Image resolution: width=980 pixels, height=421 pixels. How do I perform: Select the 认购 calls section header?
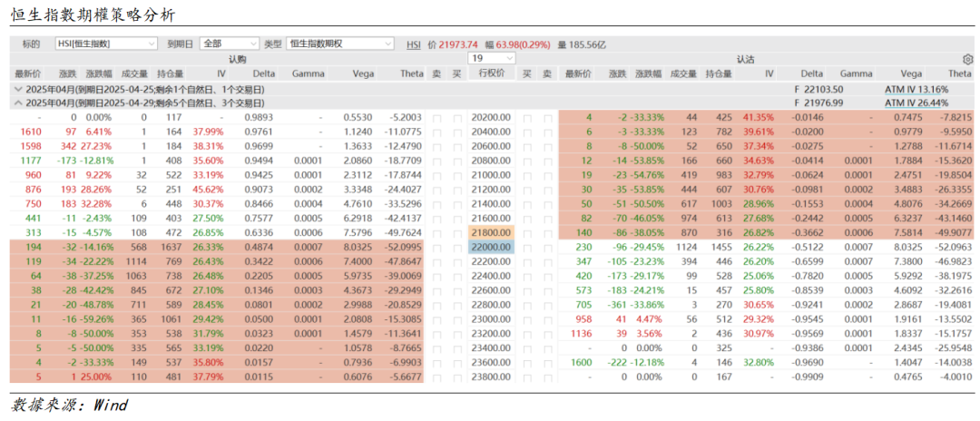(238, 59)
